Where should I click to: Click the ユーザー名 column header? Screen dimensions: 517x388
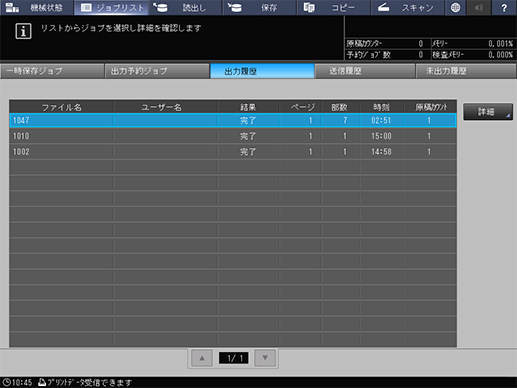[x=161, y=107]
